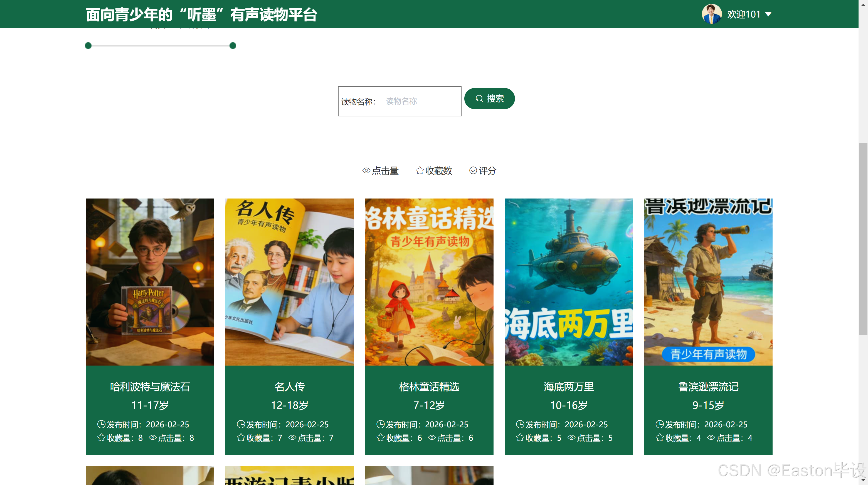Sort by 点击量 tab
Image resolution: width=868 pixels, height=485 pixels.
pyautogui.click(x=380, y=171)
